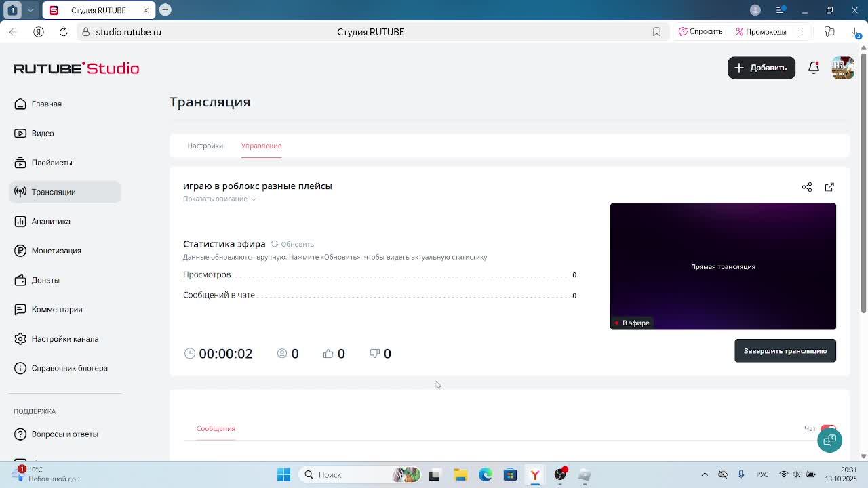The width and height of the screenshot is (868, 488).
Task: Click Завершить трансляцию button
Action: pos(785,351)
